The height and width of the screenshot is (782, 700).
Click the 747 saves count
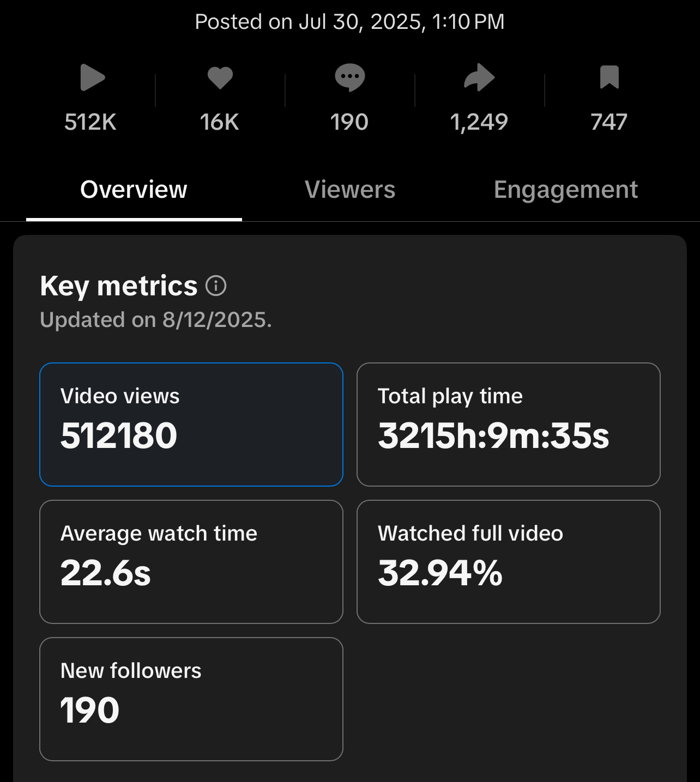(609, 122)
